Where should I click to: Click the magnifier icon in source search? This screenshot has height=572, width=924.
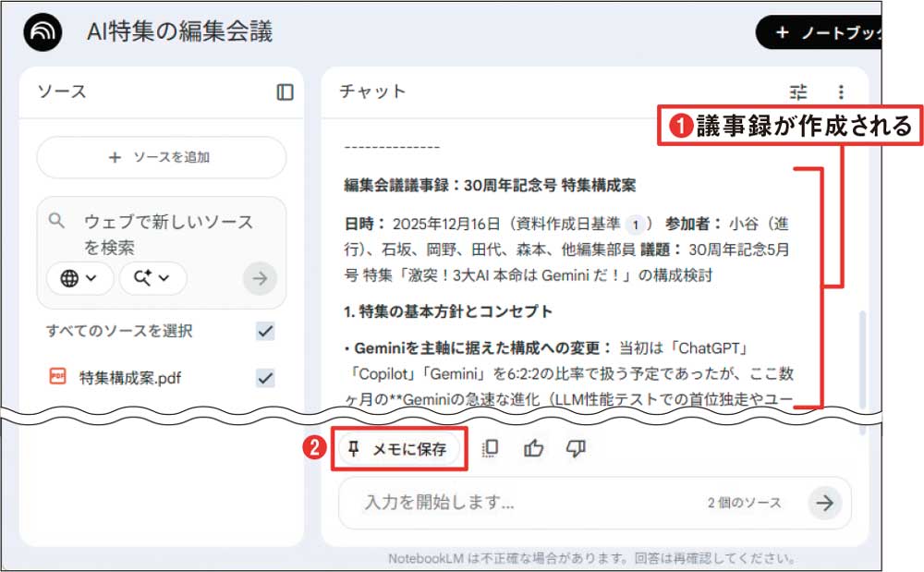(x=56, y=221)
